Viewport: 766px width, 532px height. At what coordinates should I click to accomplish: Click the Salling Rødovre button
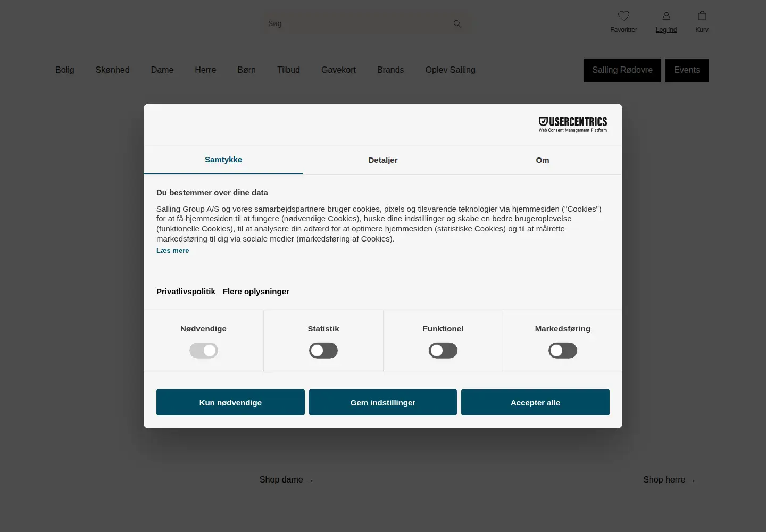coord(622,70)
